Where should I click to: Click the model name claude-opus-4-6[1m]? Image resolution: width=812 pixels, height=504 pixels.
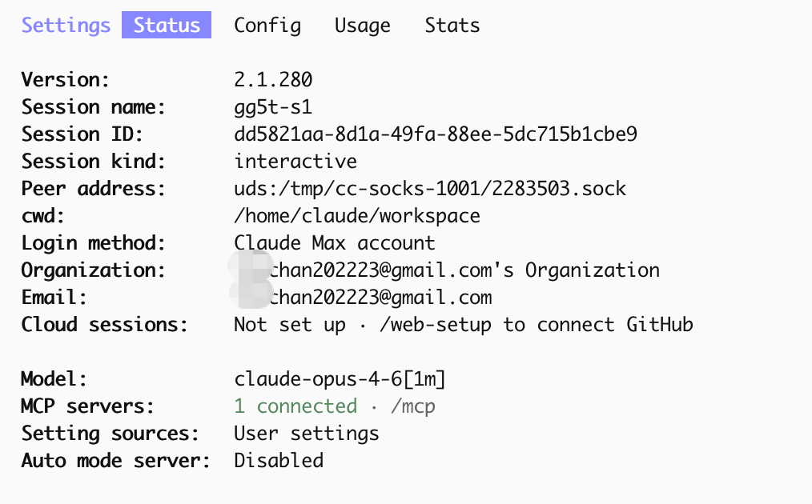point(340,379)
